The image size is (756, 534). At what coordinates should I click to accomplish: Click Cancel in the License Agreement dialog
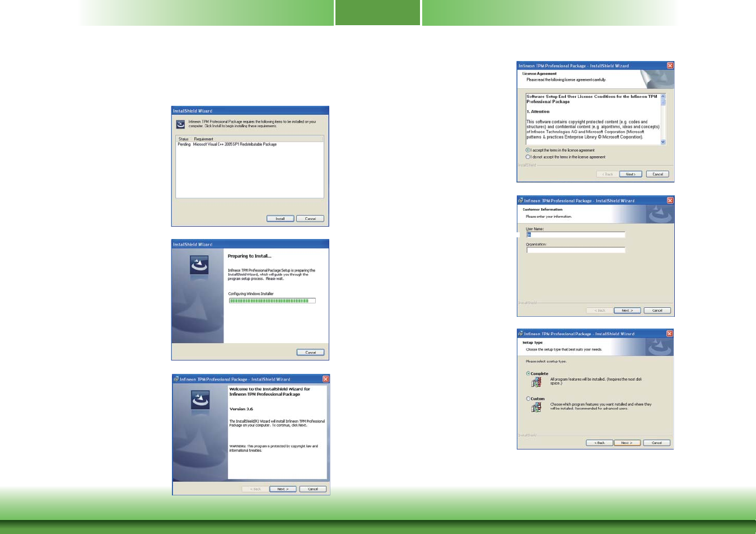coord(658,174)
